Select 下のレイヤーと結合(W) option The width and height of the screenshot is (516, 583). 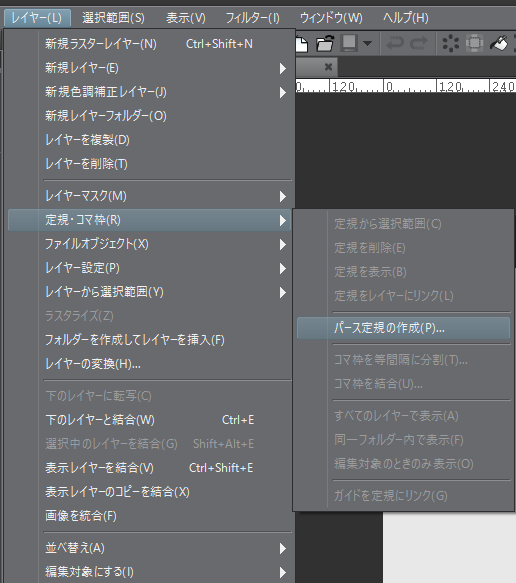tap(149, 420)
